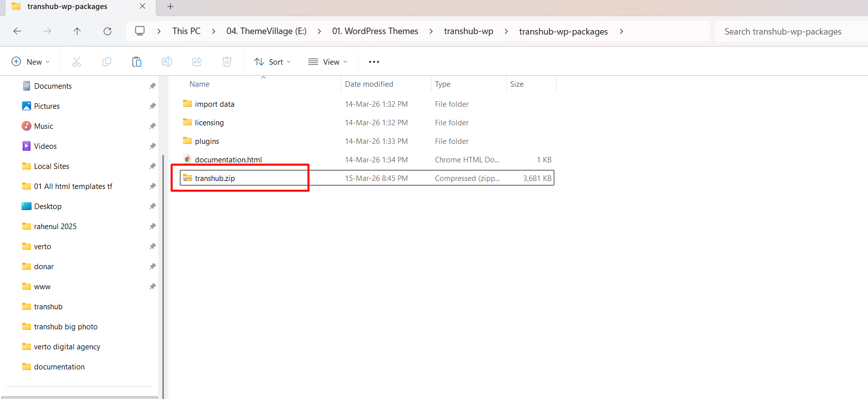Go up one folder level
Screen dimensions: 868x399
click(77, 31)
